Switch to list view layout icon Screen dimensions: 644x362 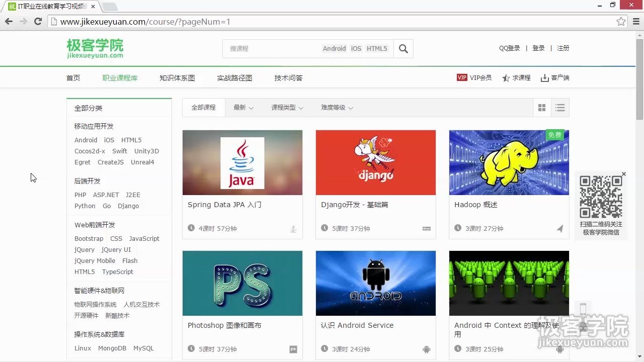[560, 107]
